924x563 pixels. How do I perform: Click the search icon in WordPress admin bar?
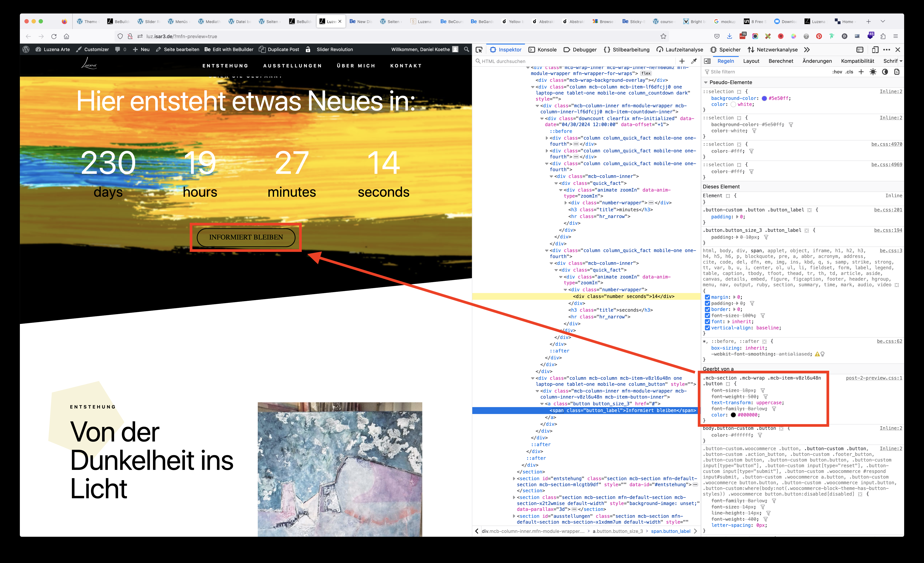(x=466, y=49)
